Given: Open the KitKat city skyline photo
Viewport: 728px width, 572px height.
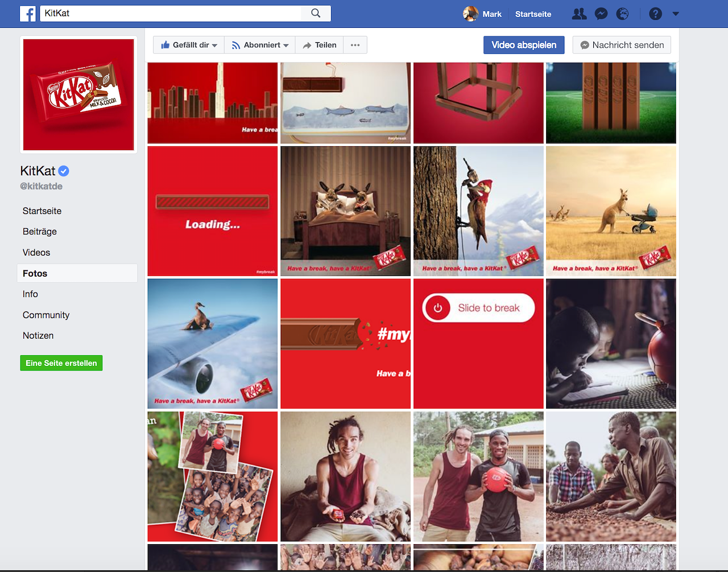Looking at the screenshot, I should tap(213, 103).
